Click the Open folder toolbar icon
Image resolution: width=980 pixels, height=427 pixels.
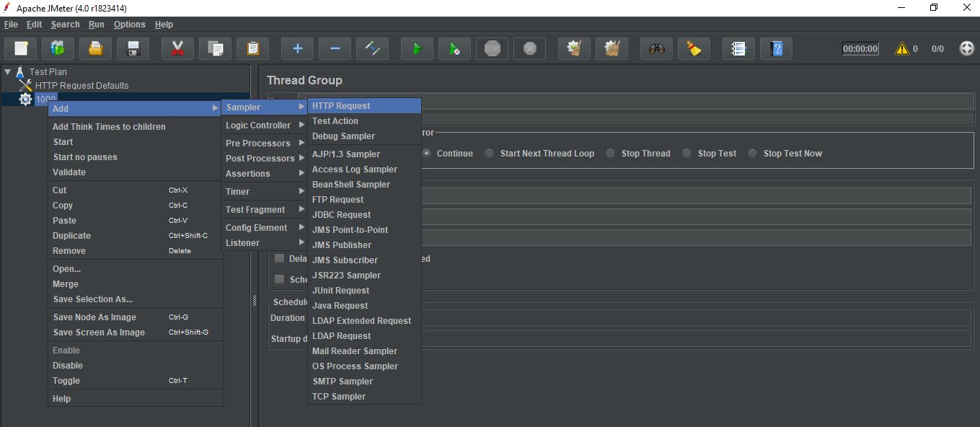pos(95,49)
